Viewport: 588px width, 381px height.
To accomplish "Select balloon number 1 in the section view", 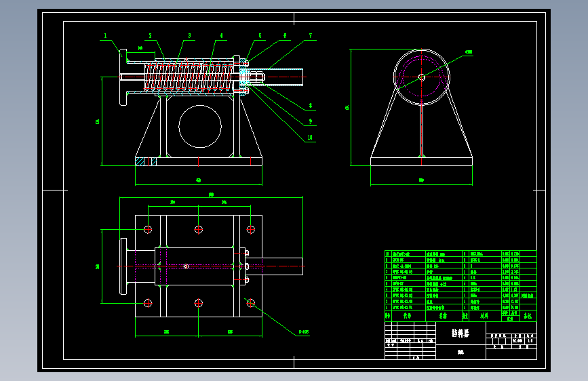I will [x=105, y=36].
